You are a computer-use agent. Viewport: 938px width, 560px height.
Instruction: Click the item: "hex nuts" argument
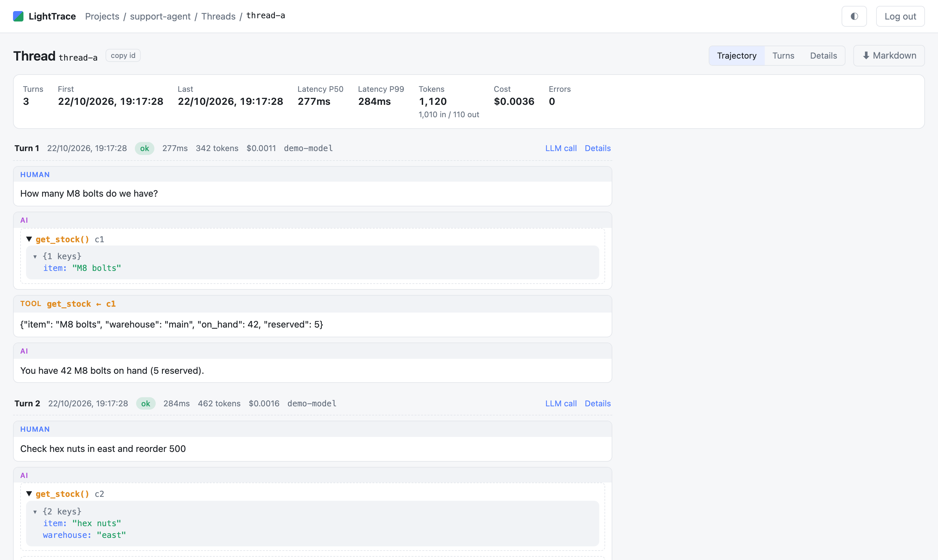pyautogui.click(x=82, y=524)
